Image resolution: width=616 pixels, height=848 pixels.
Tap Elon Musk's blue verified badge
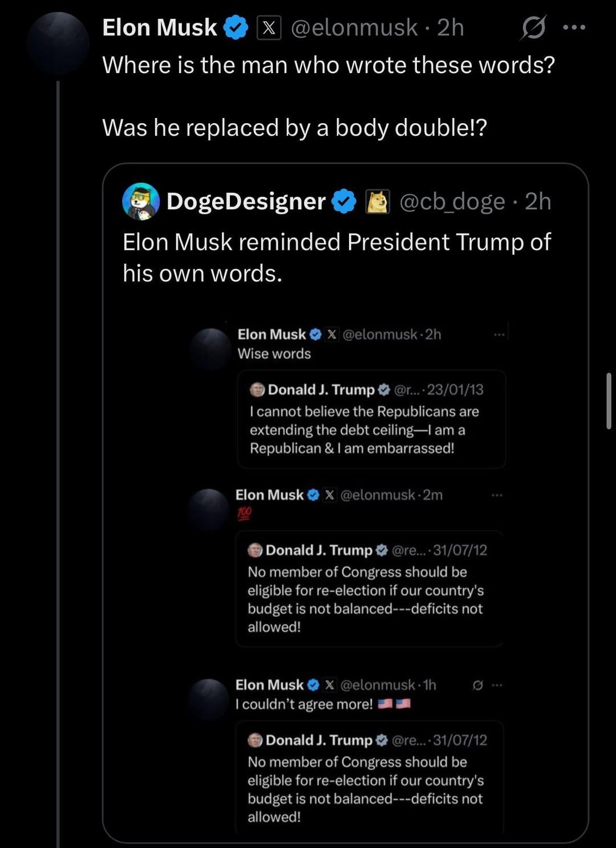236,27
